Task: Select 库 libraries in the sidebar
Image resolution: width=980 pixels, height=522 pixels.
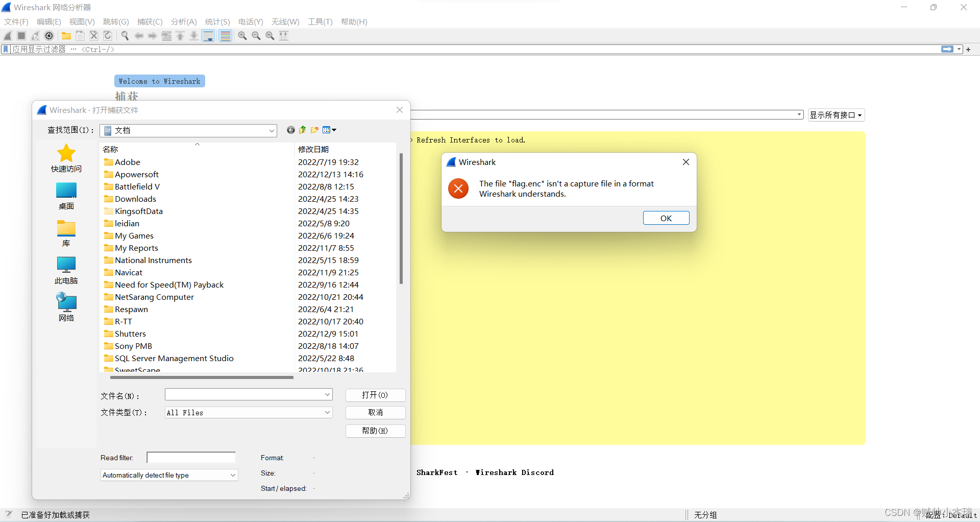Action: point(66,233)
